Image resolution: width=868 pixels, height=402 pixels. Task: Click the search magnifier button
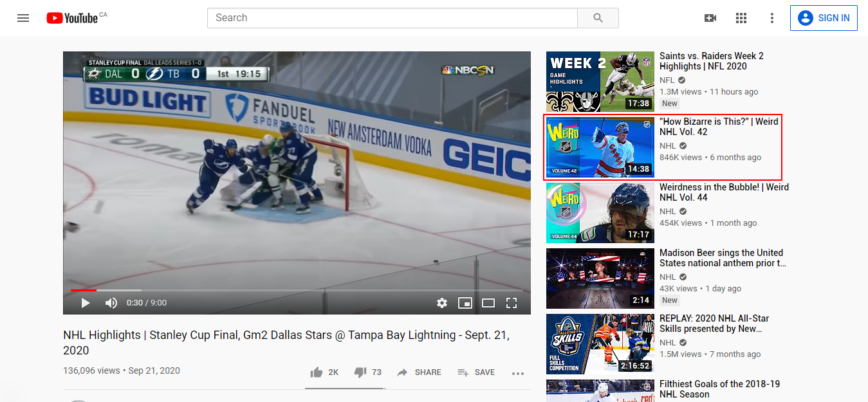(x=598, y=18)
